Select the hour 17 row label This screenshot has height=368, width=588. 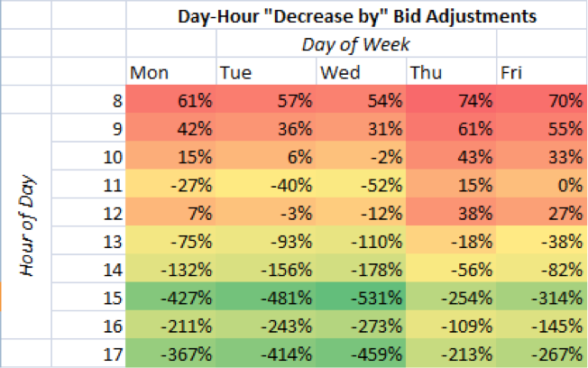(88, 354)
